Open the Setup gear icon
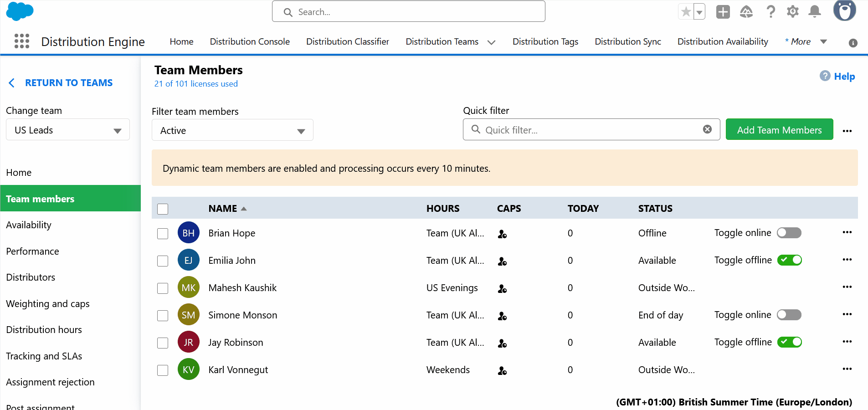The width and height of the screenshot is (868, 410). (x=793, y=12)
